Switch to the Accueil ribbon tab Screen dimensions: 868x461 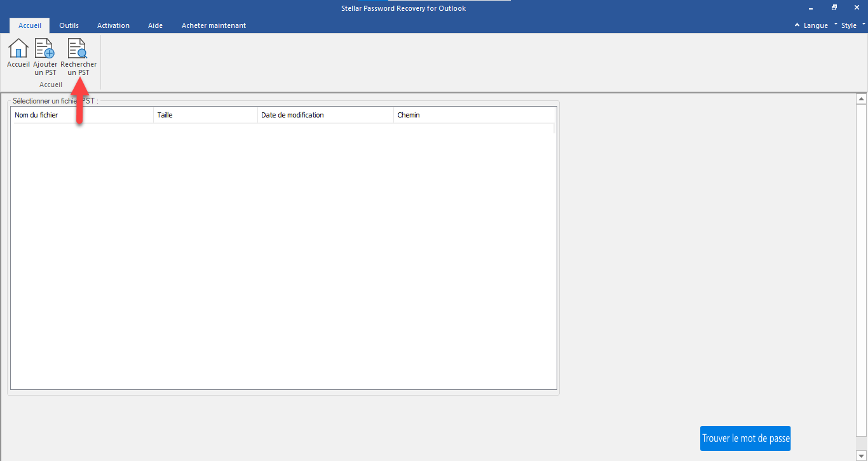30,25
